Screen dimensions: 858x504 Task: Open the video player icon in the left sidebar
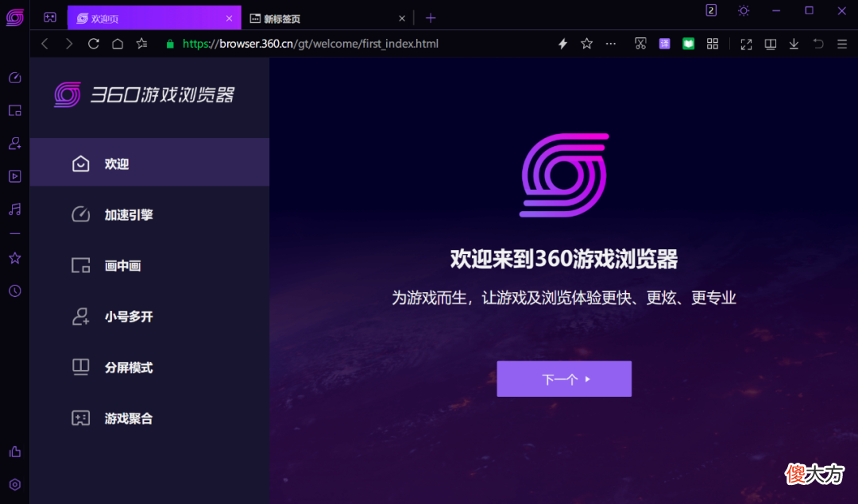click(x=15, y=176)
